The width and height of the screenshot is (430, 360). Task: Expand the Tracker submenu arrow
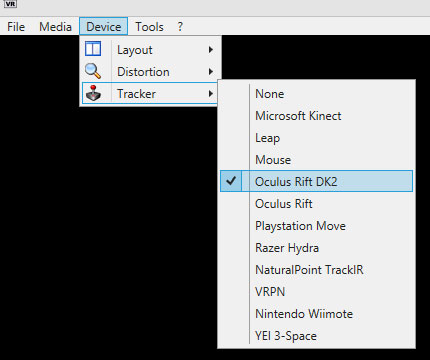(x=210, y=94)
